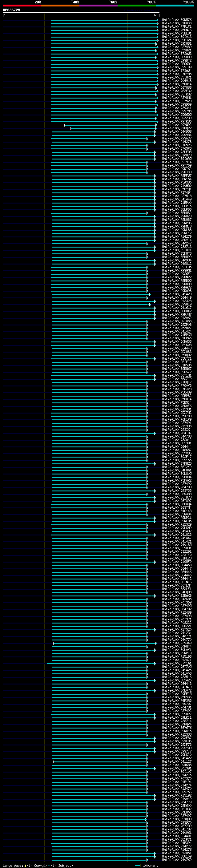Open hit UniRef100_B9N576
197x868 pixels.
(x=177, y=20)
